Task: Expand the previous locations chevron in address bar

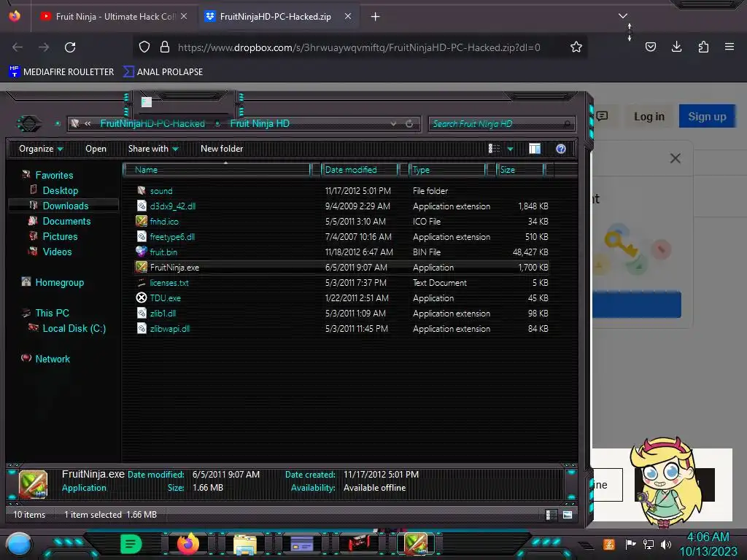Action: (88, 124)
